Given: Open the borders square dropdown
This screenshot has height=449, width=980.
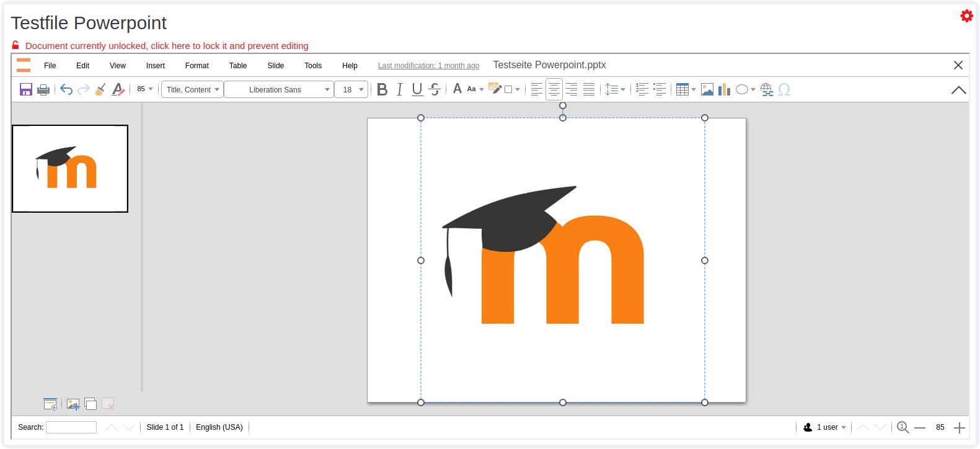Looking at the screenshot, I should click(x=512, y=89).
